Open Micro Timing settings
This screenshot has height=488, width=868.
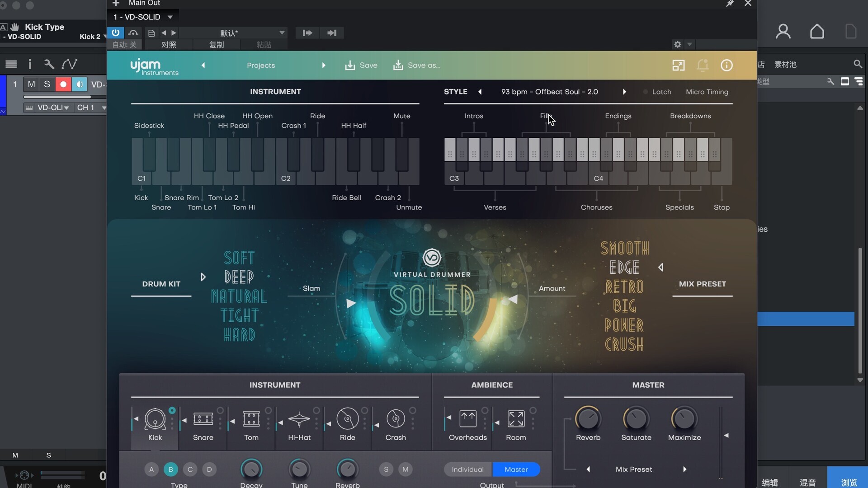click(707, 92)
